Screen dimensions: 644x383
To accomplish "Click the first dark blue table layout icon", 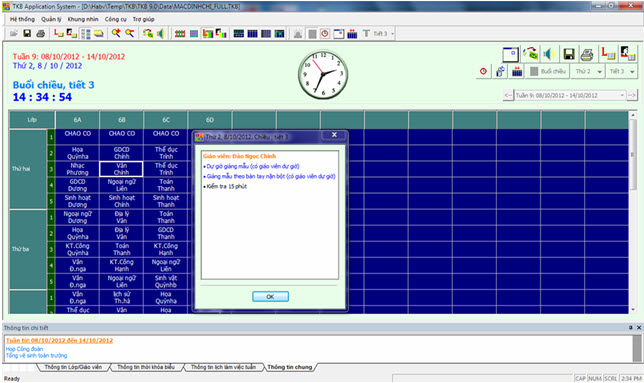I will 239,34.
